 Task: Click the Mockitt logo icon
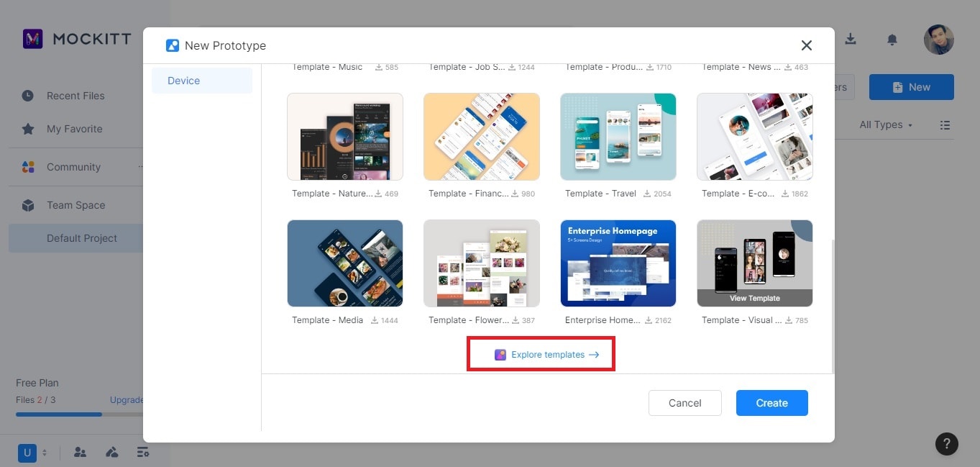point(33,39)
